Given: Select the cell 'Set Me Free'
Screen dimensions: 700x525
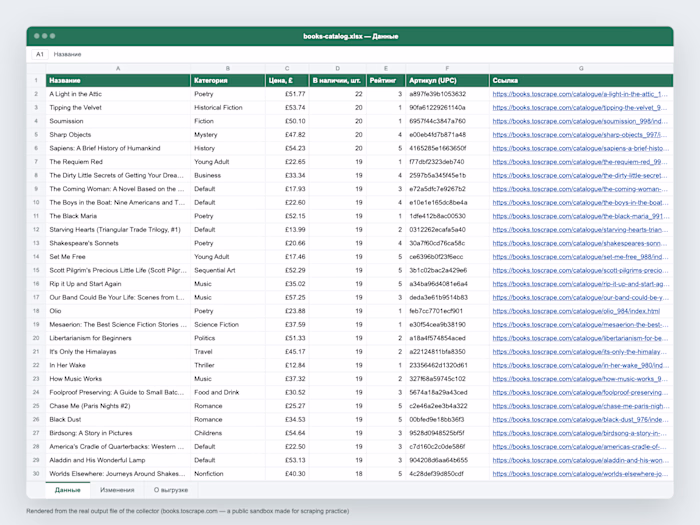Looking at the screenshot, I should pos(118,257).
